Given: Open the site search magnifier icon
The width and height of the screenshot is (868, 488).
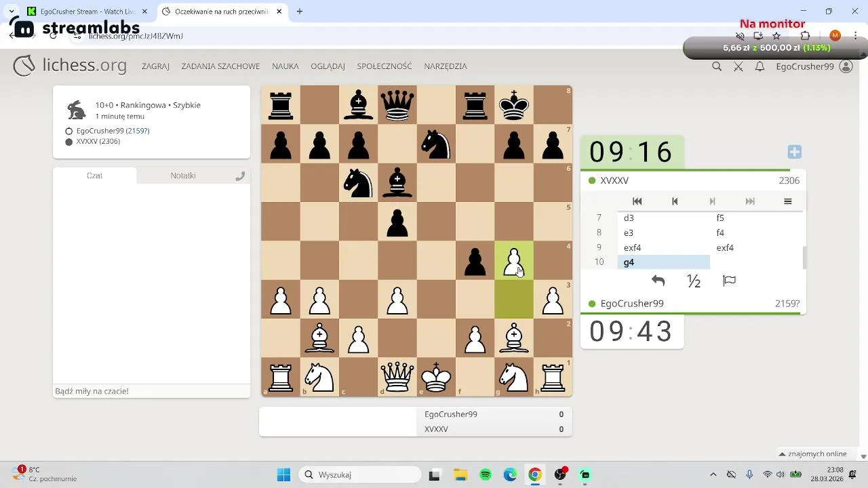Looking at the screenshot, I should point(717,66).
